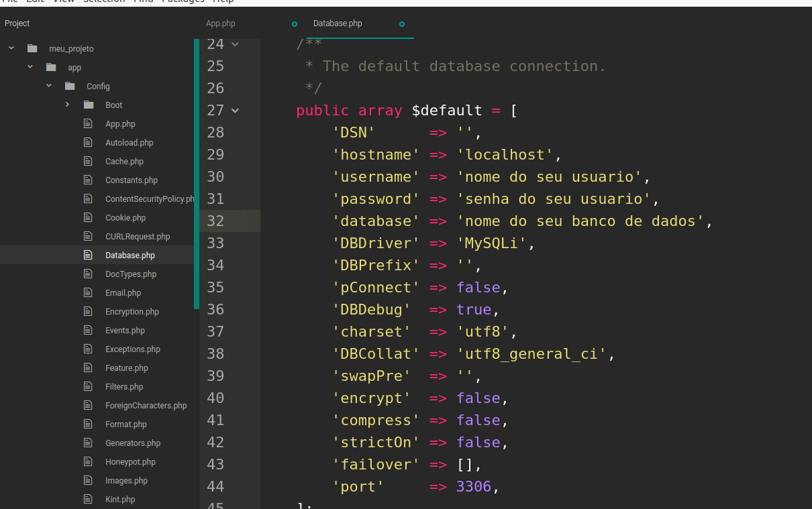Click the Constants.php file icon
This screenshot has width=812, height=509.
point(88,180)
